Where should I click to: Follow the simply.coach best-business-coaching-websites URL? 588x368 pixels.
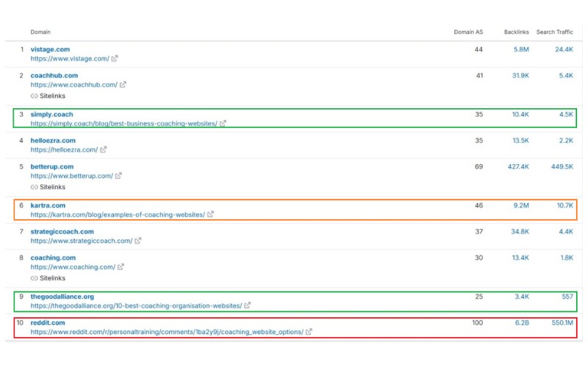coord(123,124)
